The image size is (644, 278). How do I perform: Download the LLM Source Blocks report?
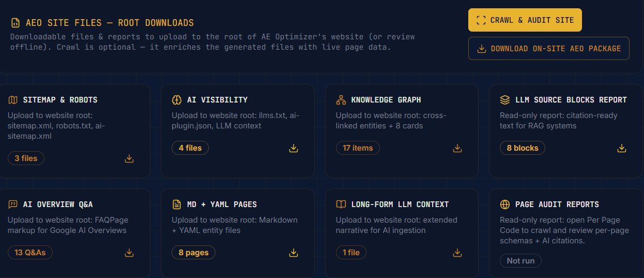click(x=622, y=148)
